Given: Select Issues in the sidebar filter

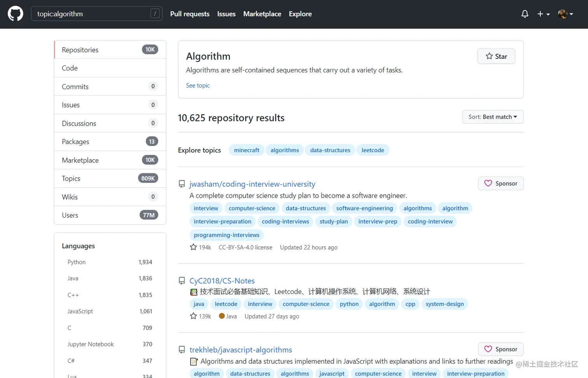Looking at the screenshot, I should click(x=110, y=105).
